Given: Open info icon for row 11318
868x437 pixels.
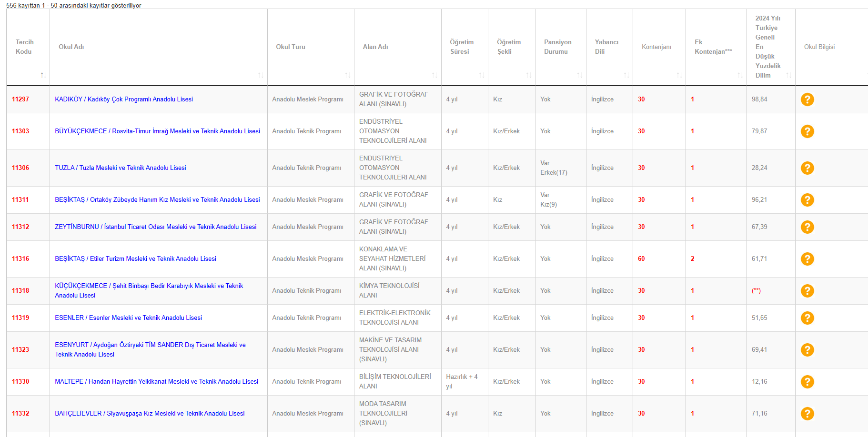Looking at the screenshot, I should click(807, 291).
